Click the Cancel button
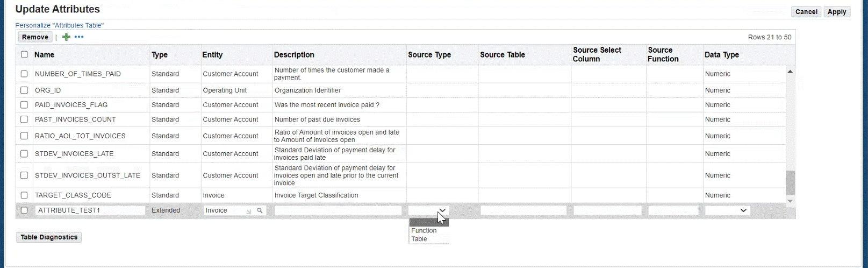 pyautogui.click(x=806, y=12)
